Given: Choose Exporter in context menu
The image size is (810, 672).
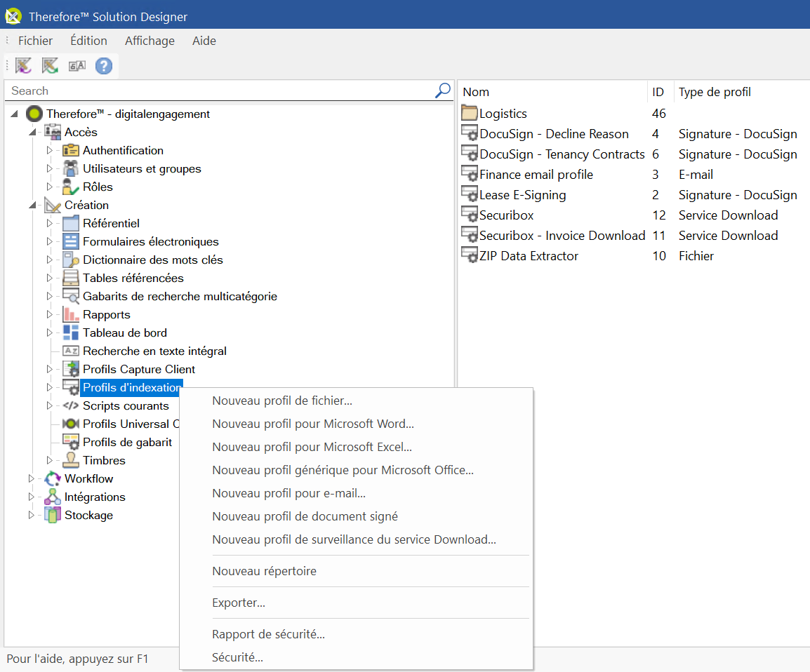Looking at the screenshot, I should pyautogui.click(x=356, y=603).
